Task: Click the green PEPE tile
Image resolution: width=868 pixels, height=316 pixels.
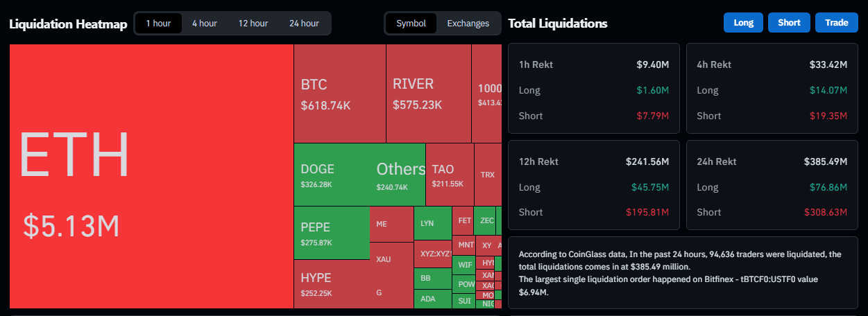Action: click(x=331, y=233)
